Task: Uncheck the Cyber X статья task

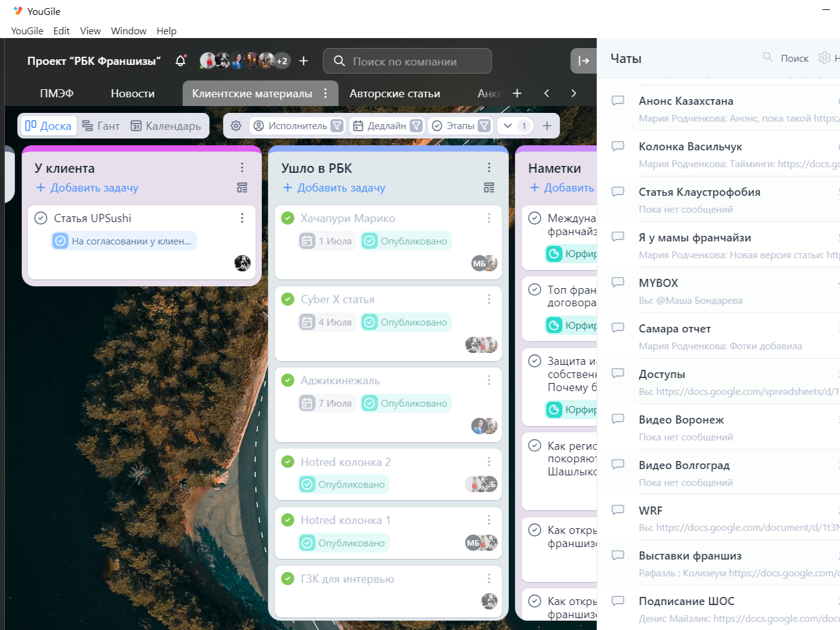Action: point(287,299)
